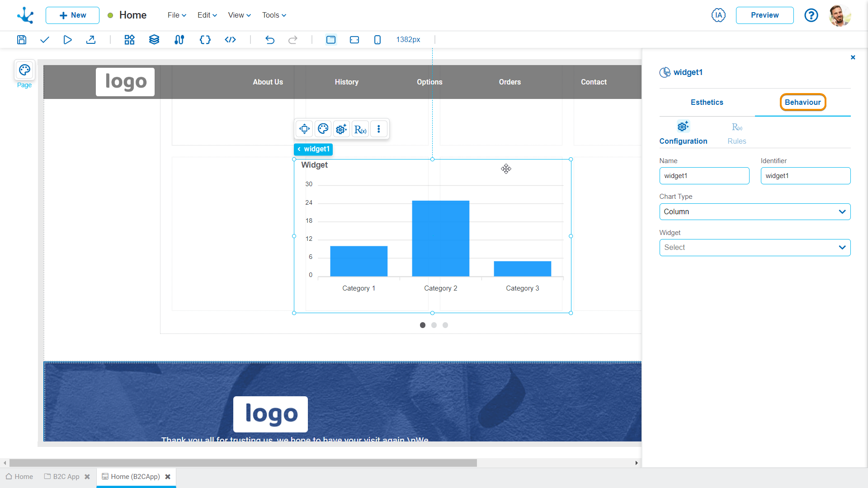Click the Behaviour tab in right panel

click(x=802, y=102)
